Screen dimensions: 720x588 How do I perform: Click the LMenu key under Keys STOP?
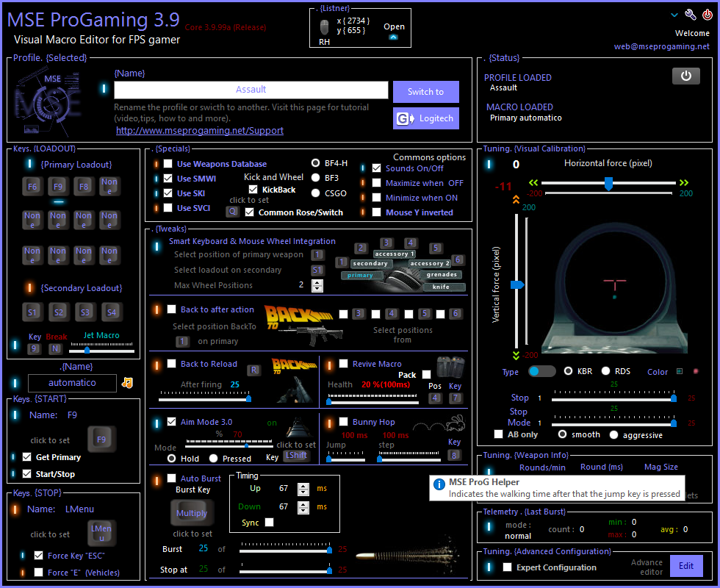[x=101, y=533]
